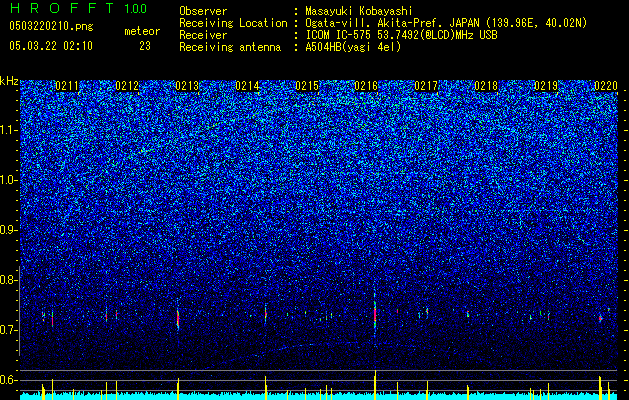
Task: Click the 0218 time marker
Action: click(486, 86)
